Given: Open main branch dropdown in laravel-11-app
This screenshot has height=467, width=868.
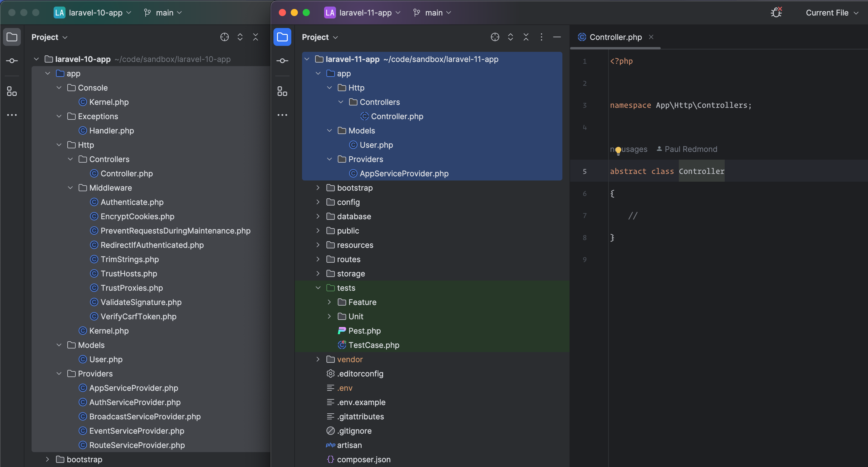Looking at the screenshot, I should click(432, 13).
